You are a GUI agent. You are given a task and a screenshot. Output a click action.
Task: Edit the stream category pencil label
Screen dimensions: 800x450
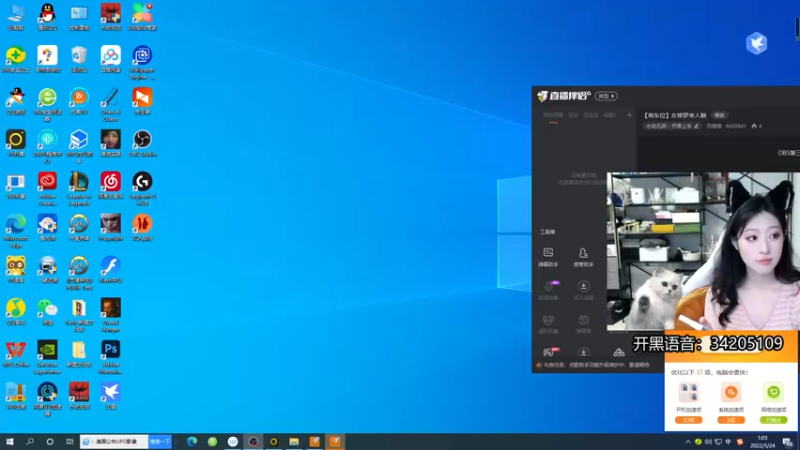click(x=671, y=126)
